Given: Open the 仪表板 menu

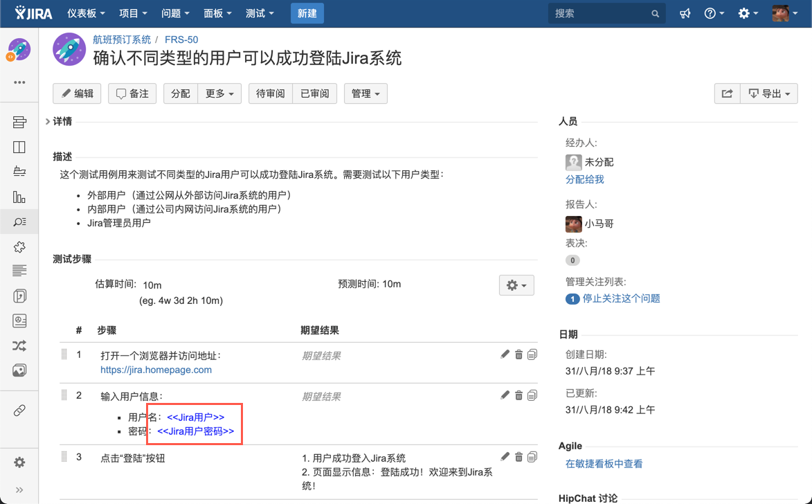Looking at the screenshot, I should [x=86, y=13].
